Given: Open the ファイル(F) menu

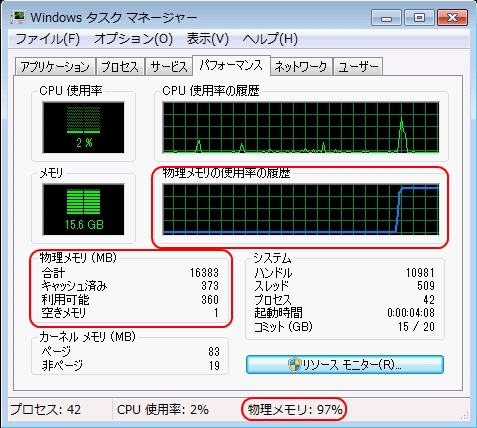Looking at the screenshot, I should point(47,39).
